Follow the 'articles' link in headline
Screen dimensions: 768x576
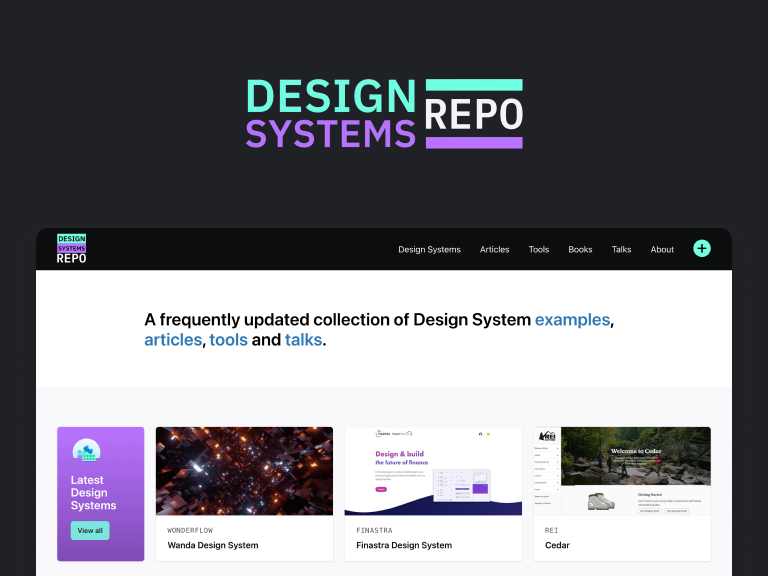pyautogui.click(x=173, y=340)
